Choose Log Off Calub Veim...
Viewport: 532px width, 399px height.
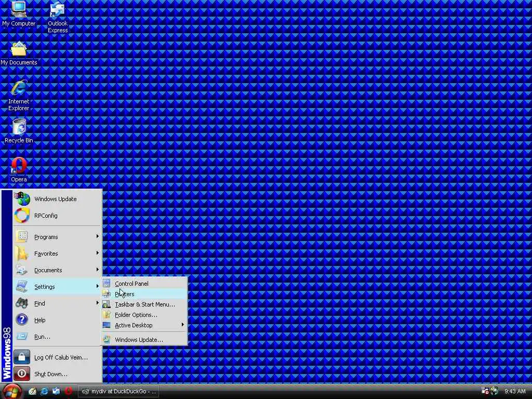(57, 357)
